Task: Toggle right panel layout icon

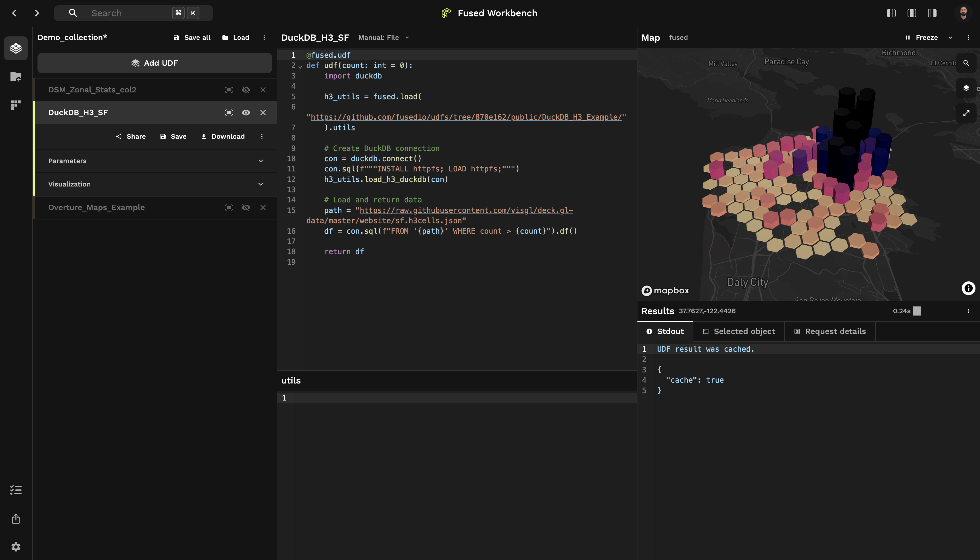Action: (x=932, y=13)
